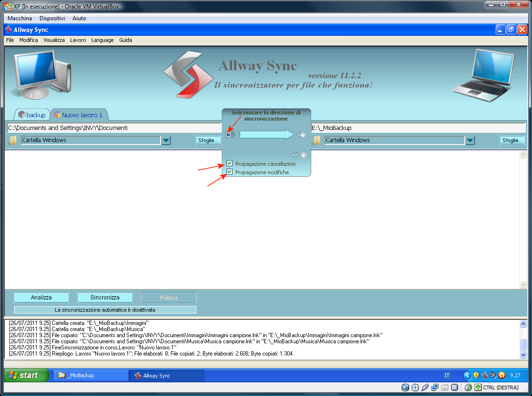Click left folder icon beside Cartella Windows
This screenshot has height=396, width=532.
[x=13, y=140]
